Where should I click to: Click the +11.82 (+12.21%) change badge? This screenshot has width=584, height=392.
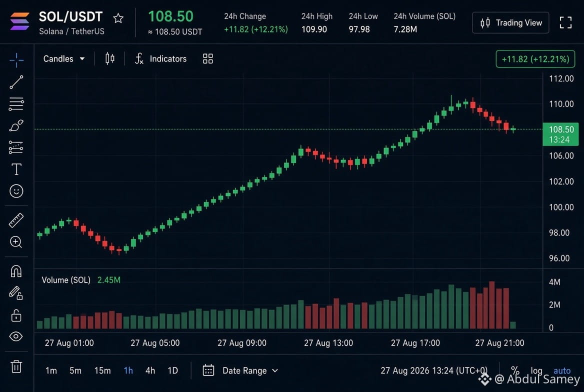tap(535, 59)
